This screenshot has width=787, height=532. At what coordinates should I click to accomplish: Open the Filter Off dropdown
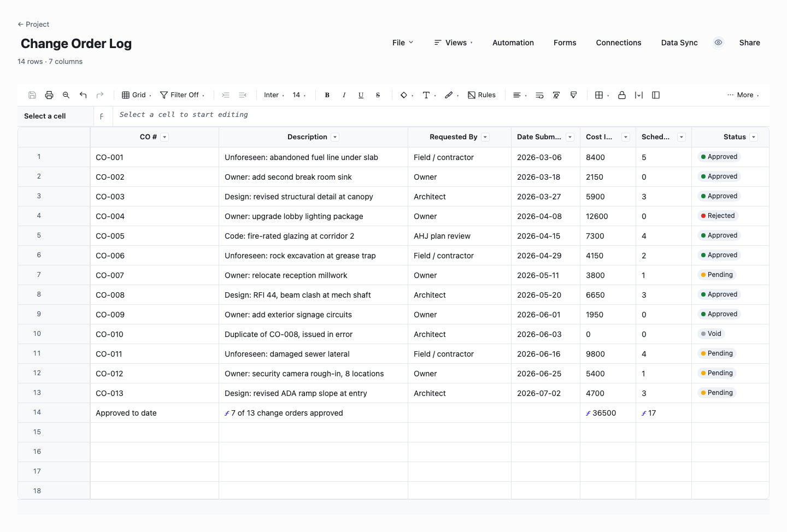(183, 95)
